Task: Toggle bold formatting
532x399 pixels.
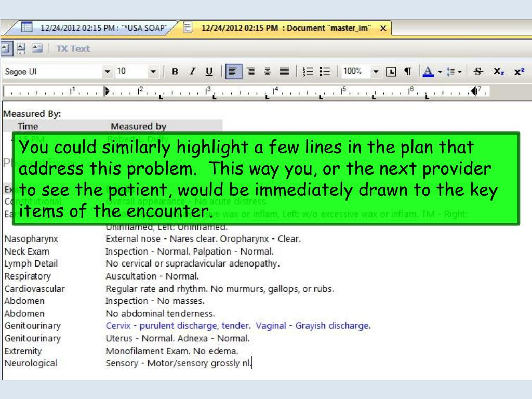Action: coord(175,72)
